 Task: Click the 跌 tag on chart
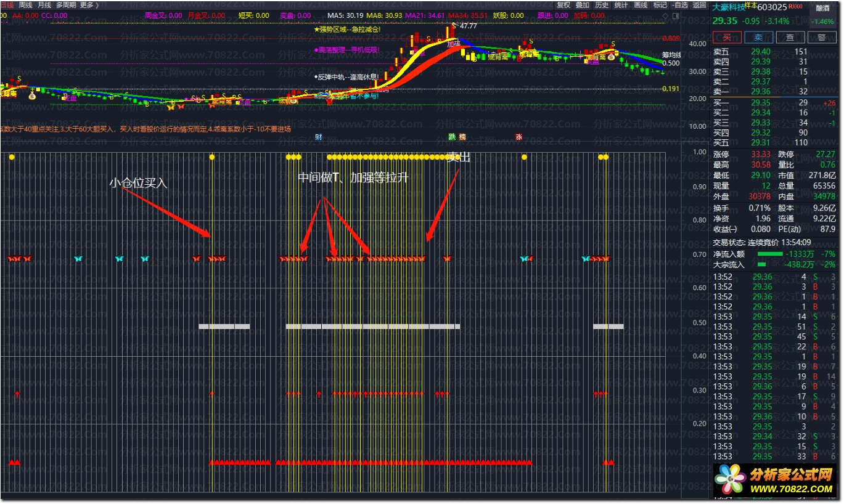[452, 137]
